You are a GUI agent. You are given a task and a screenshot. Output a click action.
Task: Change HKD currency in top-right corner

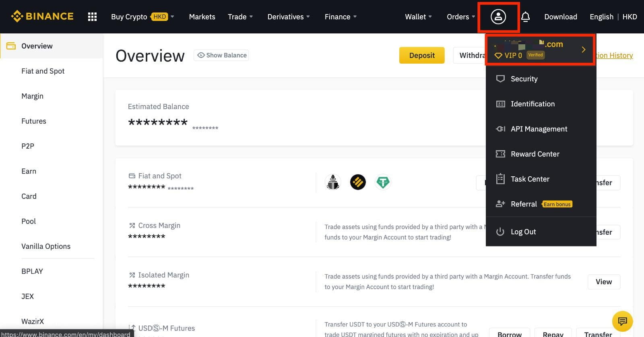(630, 17)
